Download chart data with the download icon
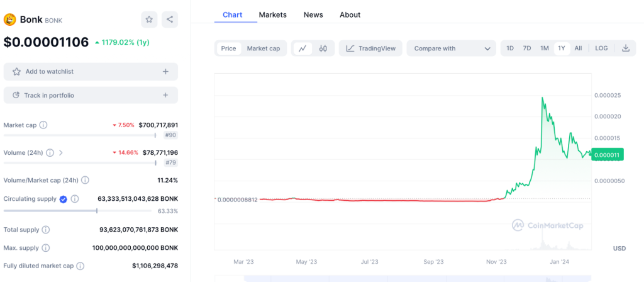Viewport: 644px width, 282px height. (626, 48)
